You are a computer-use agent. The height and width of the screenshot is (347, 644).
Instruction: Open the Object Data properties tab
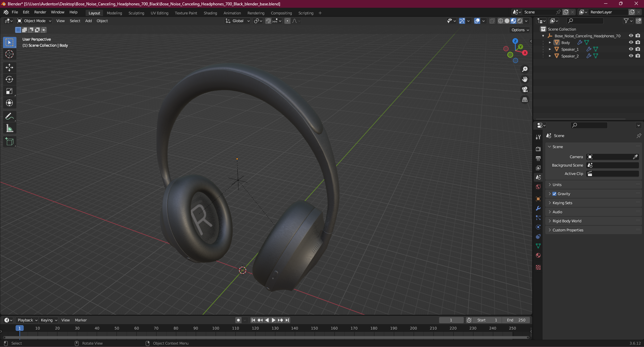[538, 246]
